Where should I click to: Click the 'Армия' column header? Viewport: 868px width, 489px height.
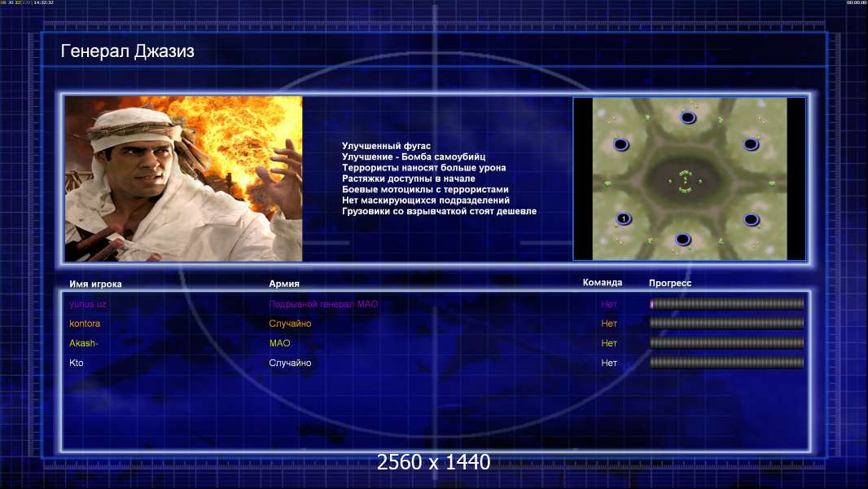pos(284,284)
